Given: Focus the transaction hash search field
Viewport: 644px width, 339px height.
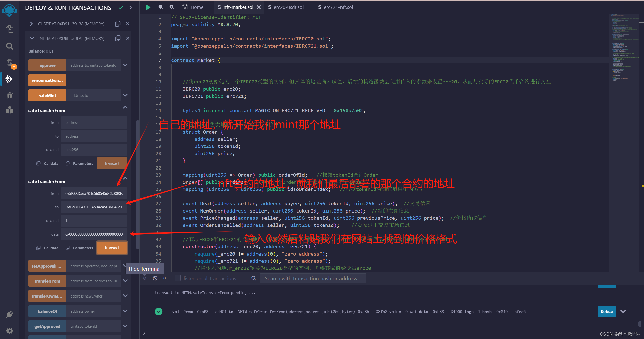Looking at the screenshot, I should tap(313, 278).
